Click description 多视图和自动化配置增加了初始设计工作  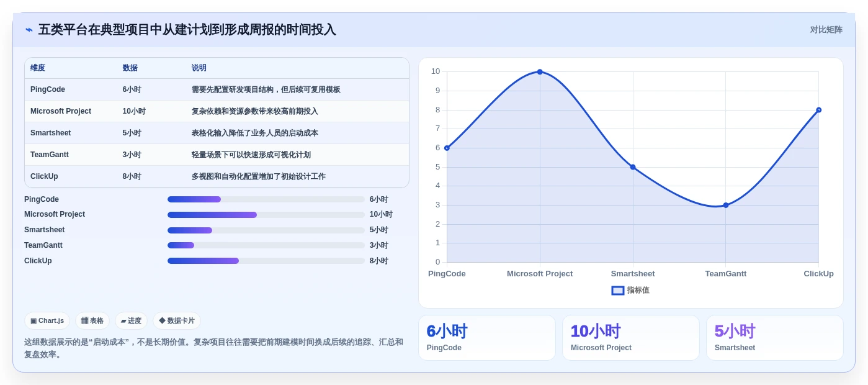click(x=259, y=176)
